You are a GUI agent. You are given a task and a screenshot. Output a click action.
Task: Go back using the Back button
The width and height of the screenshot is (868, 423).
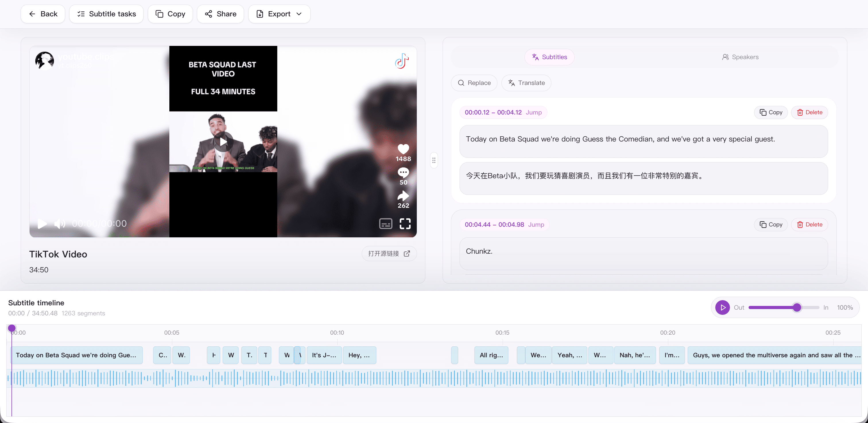click(43, 14)
